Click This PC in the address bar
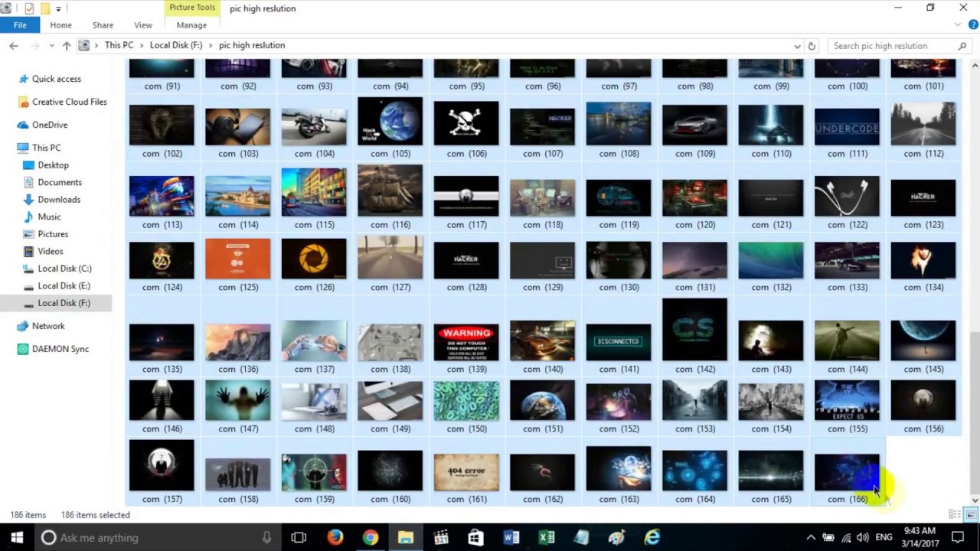 (x=119, y=45)
